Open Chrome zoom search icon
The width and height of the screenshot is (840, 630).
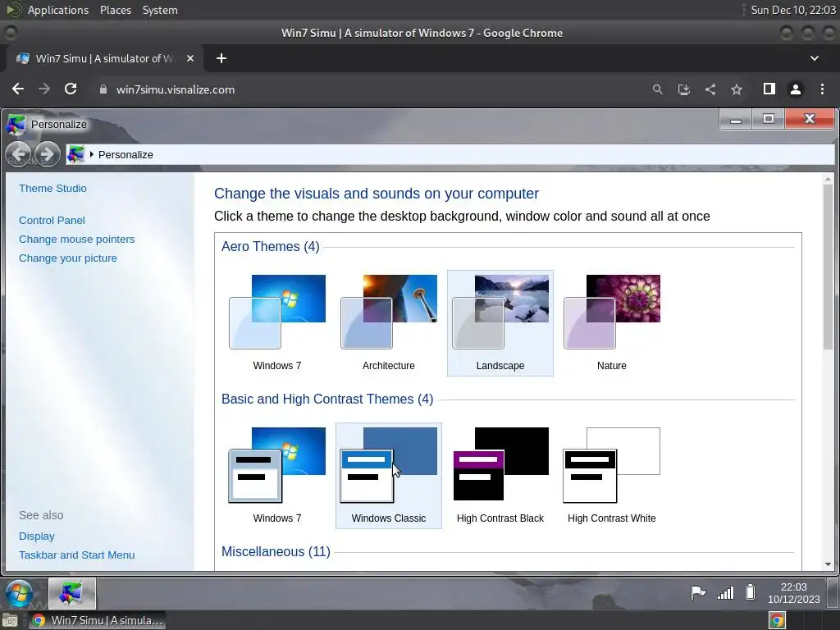tap(657, 89)
